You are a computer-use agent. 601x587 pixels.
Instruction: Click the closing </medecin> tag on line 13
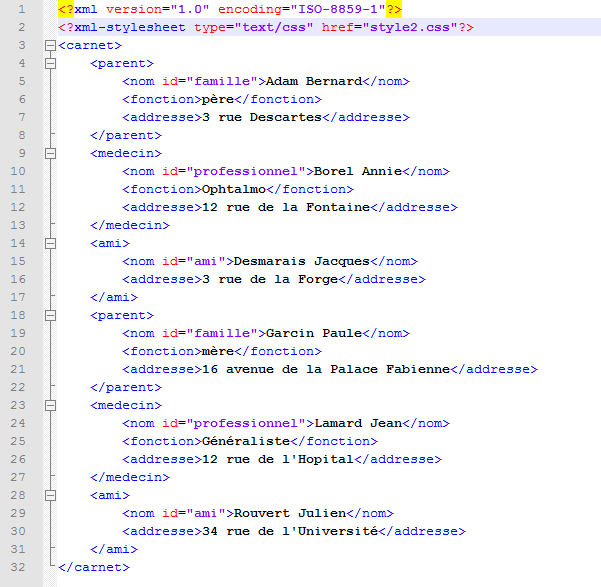click(130, 225)
